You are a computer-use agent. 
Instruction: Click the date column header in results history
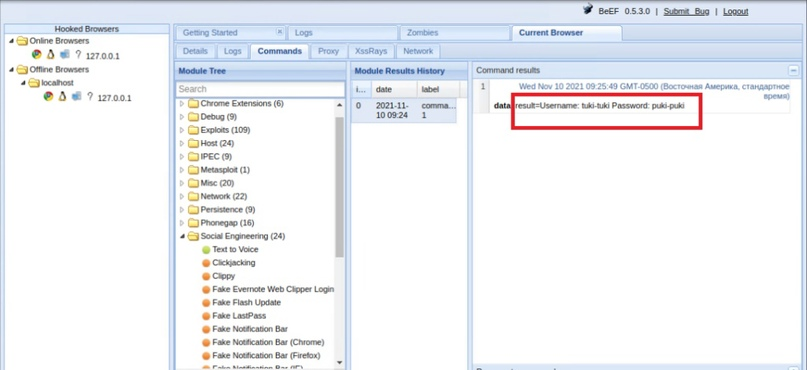[x=395, y=89]
